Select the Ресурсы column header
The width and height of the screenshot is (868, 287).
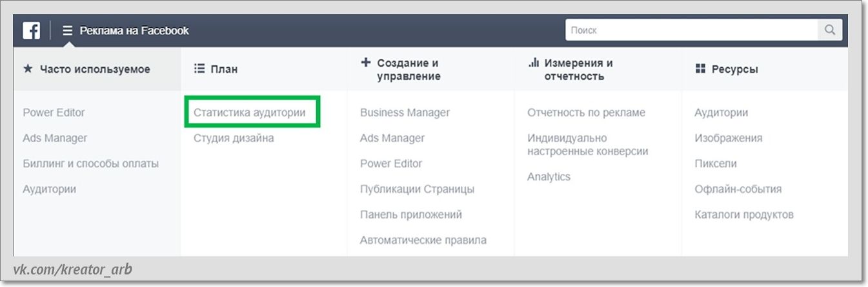726,69
